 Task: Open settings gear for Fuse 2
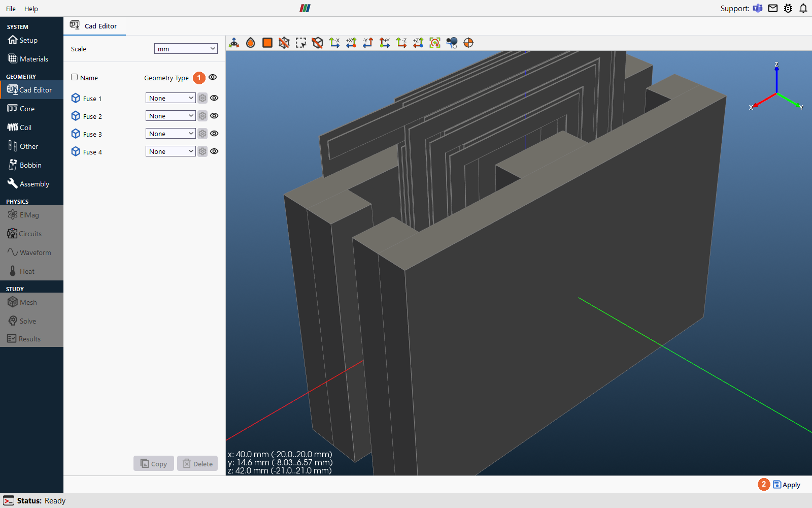(x=202, y=116)
